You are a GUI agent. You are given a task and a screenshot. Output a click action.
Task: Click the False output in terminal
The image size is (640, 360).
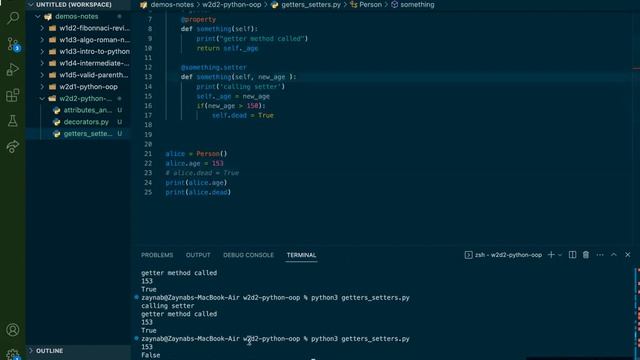(151, 355)
